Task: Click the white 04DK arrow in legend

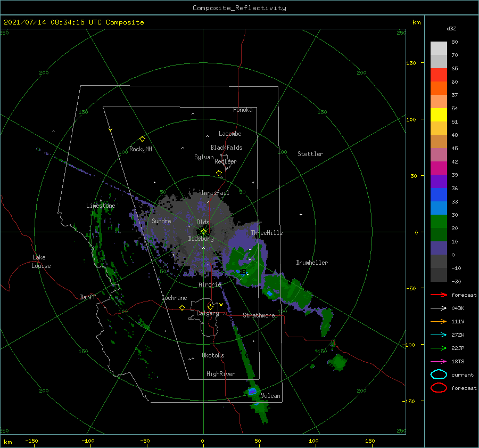Action: click(x=439, y=308)
